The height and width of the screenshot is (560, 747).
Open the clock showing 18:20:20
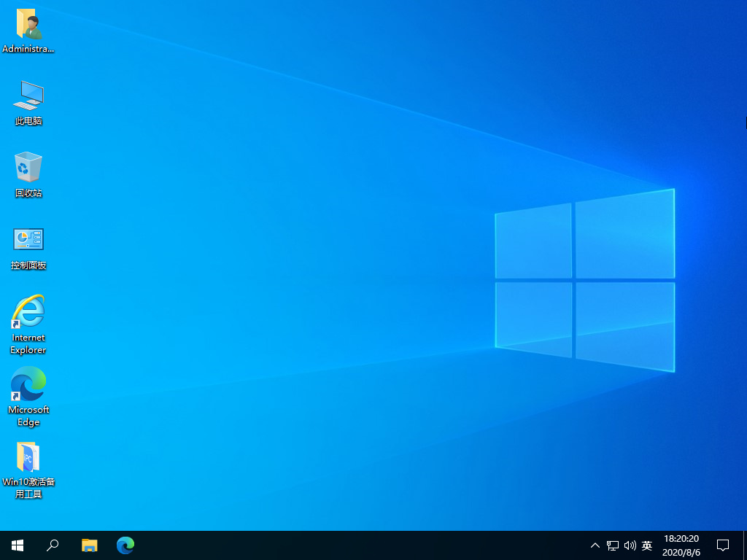[681, 545]
